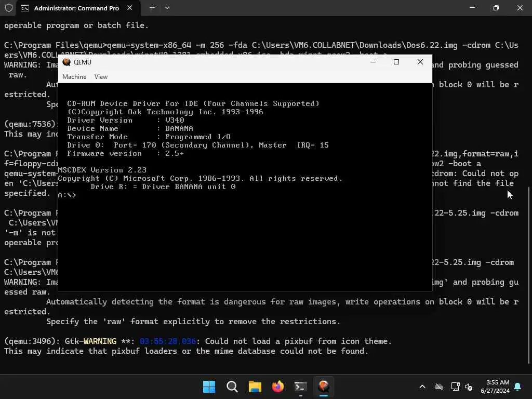Click the 'Drive 0: Port= 170' line

coord(198,145)
